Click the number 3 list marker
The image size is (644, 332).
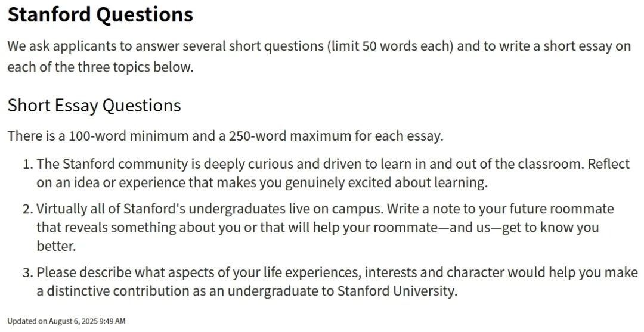(27, 272)
